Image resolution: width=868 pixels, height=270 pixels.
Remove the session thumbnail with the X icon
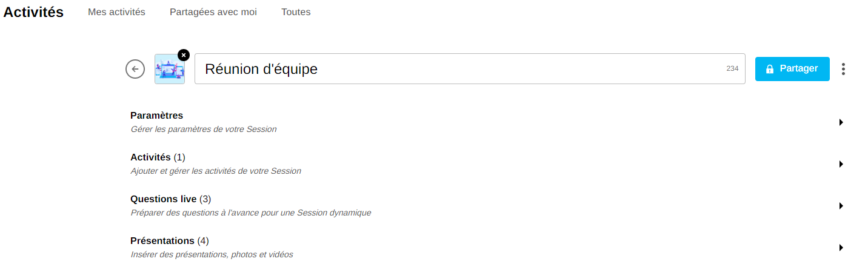click(x=184, y=54)
